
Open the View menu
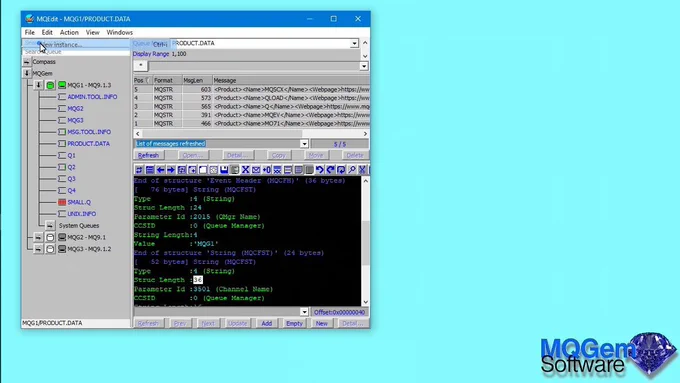pos(92,33)
